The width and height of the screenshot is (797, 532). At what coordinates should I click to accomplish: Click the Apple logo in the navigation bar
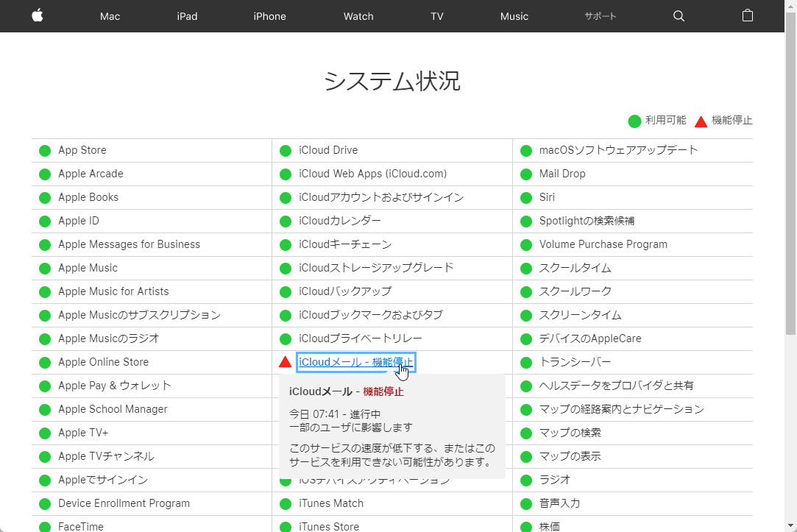pyautogui.click(x=37, y=15)
